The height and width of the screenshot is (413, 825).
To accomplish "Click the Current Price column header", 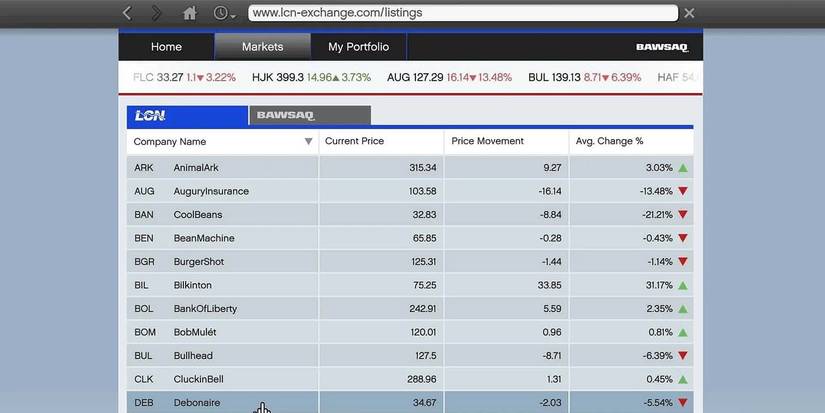I will click(381, 141).
